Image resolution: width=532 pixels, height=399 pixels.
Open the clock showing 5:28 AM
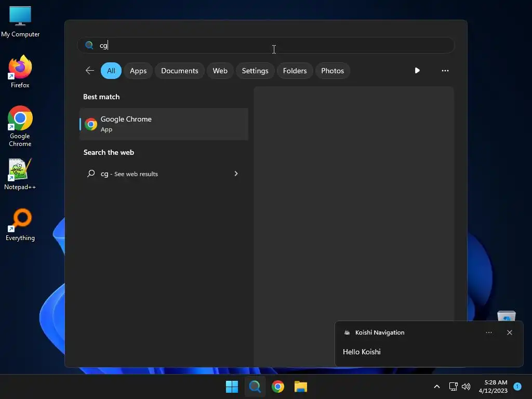tap(493, 387)
